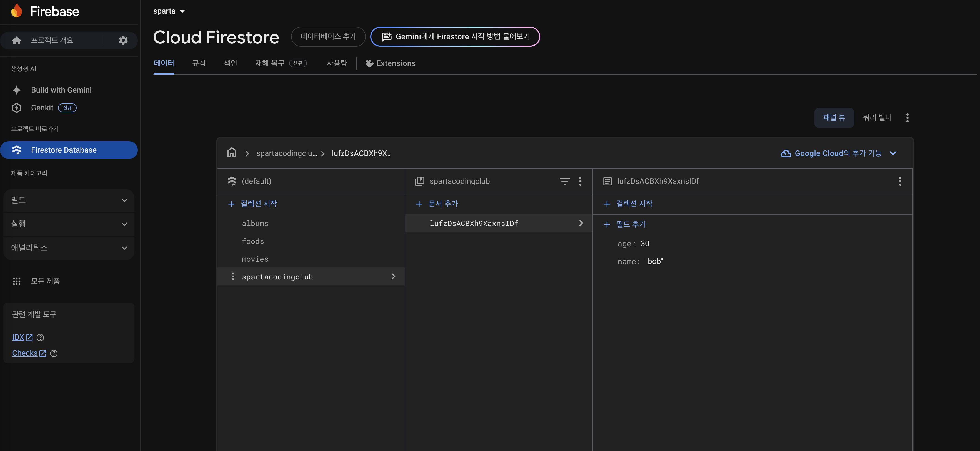Click the (default) database icon
Viewport: 980px width, 451px height.
click(x=232, y=181)
